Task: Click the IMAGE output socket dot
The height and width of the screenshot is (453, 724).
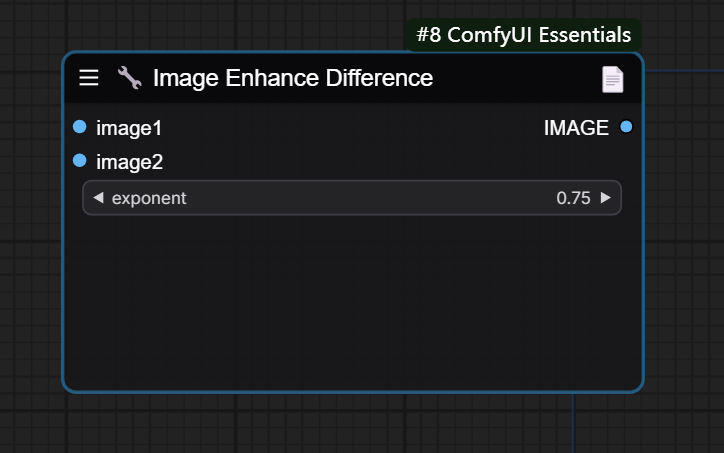Action: coord(627,127)
